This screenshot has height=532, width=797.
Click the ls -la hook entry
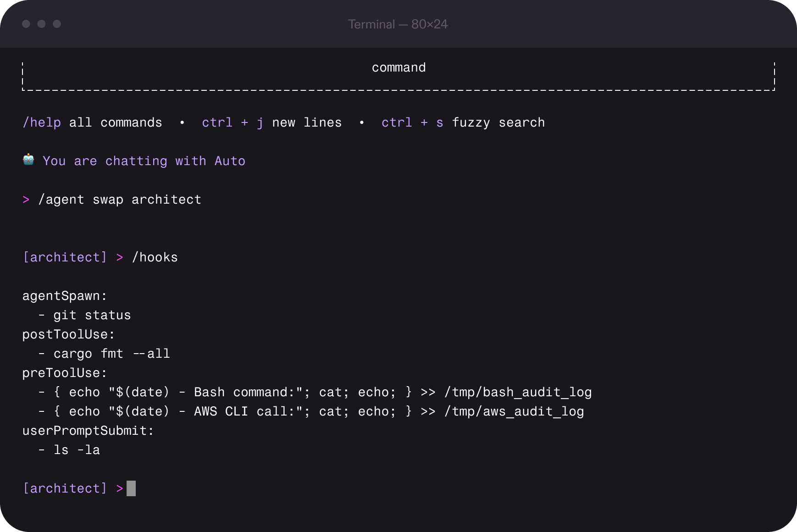77,450
